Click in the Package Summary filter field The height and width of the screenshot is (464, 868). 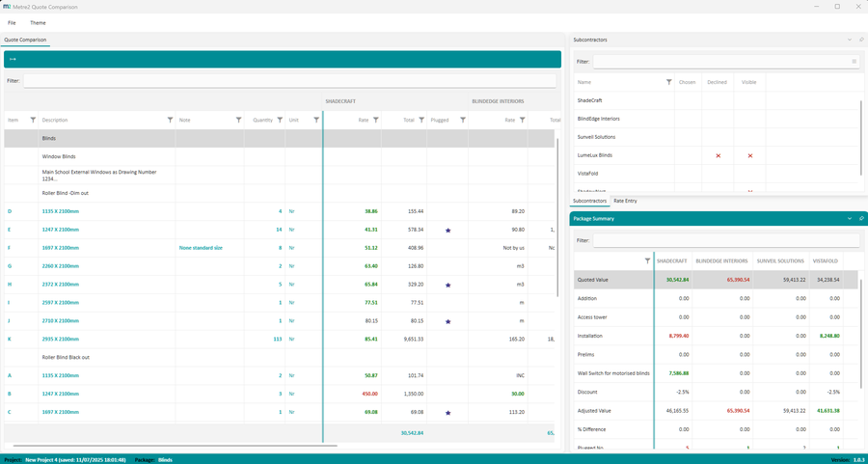click(x=726, y=241)
